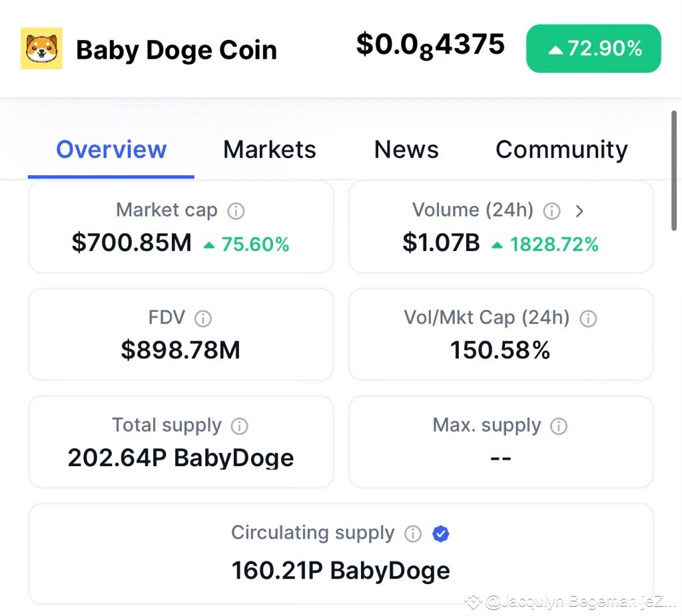This screenshot has height=616, width=682.
Task: Click the 160.21P BabyDoge circulating supply value
Action: coord(340,571)
